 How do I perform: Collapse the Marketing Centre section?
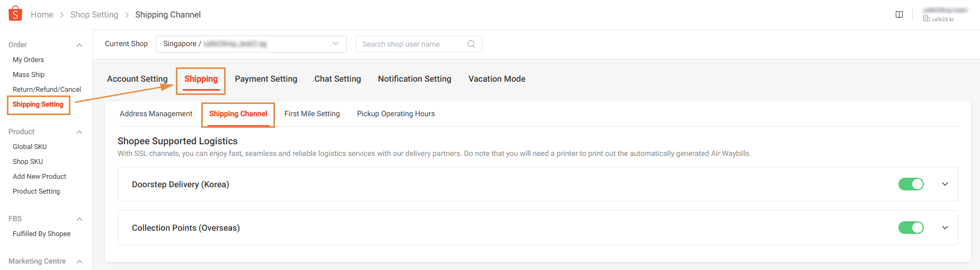point(79,262)
